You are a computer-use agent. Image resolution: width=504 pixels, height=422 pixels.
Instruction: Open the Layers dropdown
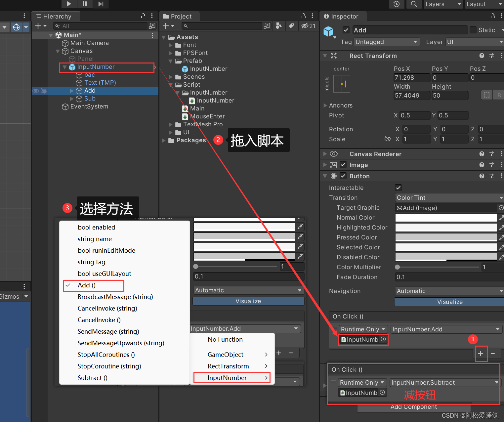pos(443,4)
